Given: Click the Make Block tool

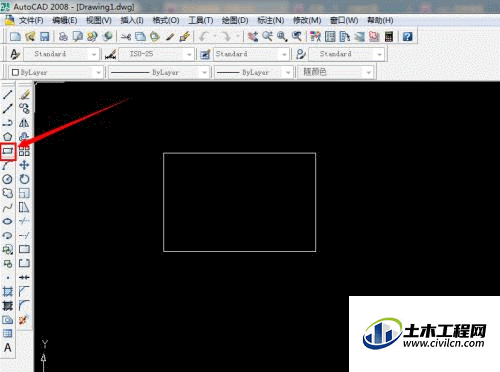Looking at the screenshot, I should 8,264.
